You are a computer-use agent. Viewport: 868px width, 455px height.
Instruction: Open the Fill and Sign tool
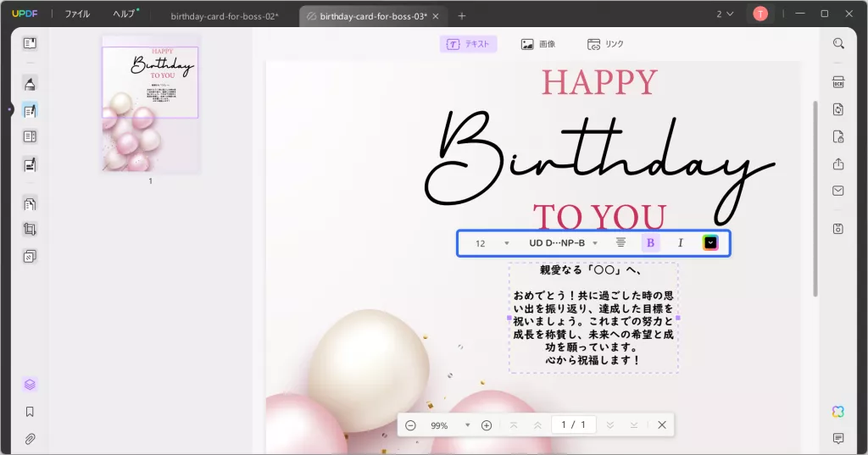[30, 164]
